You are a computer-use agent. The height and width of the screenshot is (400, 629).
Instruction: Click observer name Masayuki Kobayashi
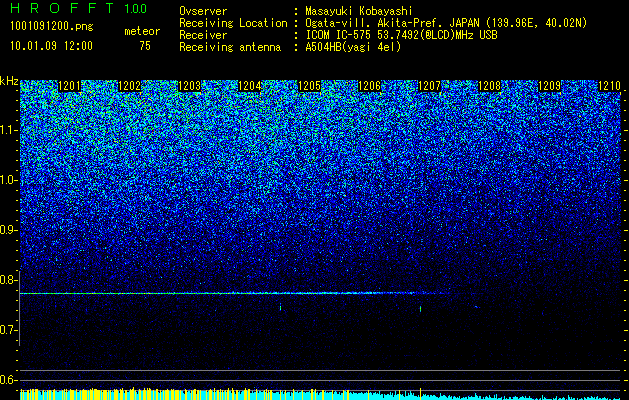(x=359, y=11)
